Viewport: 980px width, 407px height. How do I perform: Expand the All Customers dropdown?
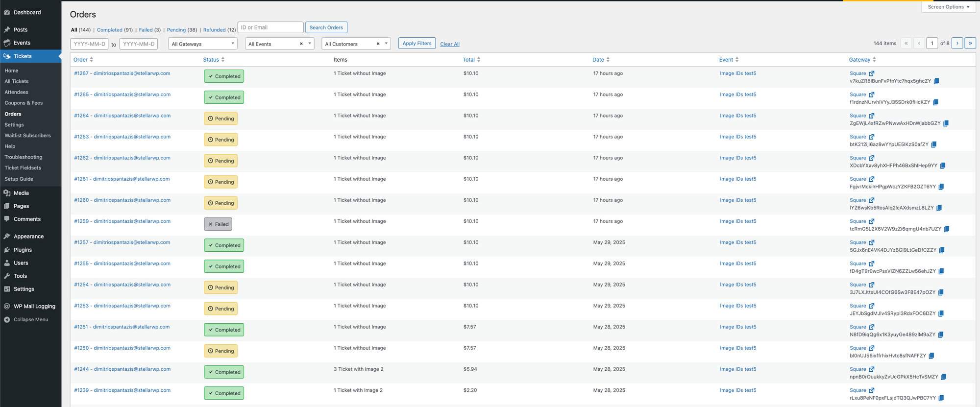pyautogui.click(x=387, y=44)
